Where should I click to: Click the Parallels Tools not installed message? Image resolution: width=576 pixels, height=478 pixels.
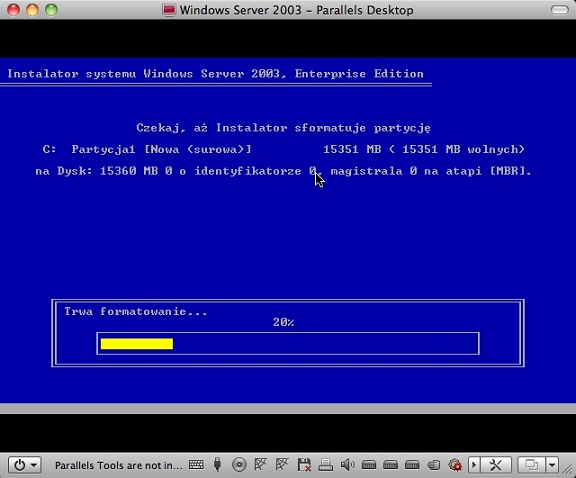(119, 466)
